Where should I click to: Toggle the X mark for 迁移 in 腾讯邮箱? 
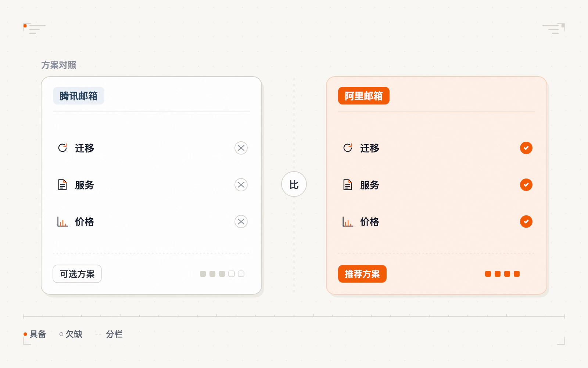[241, 148]
